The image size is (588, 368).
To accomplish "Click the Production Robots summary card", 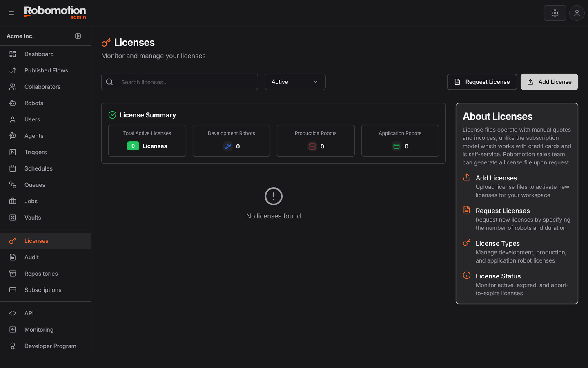I will 316,141.
